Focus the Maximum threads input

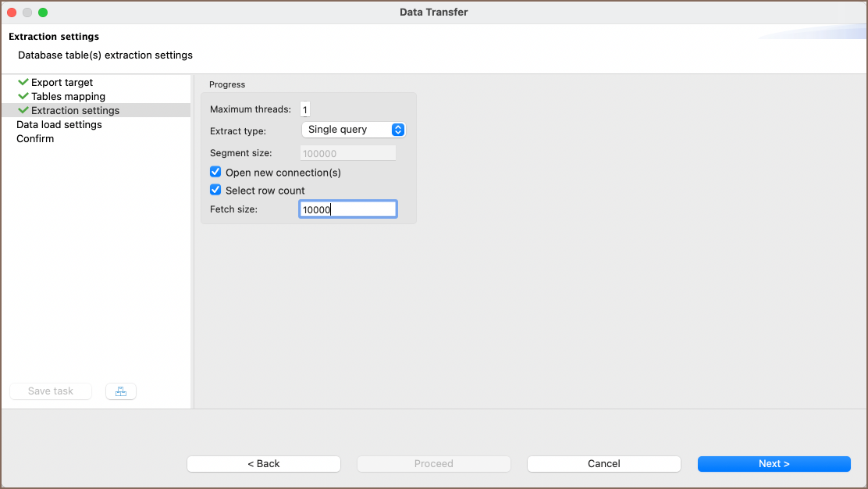pos(305,109)
